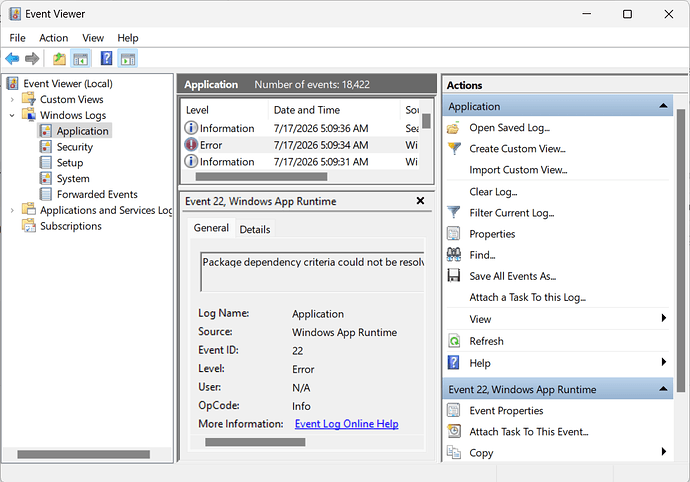Click the Custom Views folder icon

[x=29, y=99]
